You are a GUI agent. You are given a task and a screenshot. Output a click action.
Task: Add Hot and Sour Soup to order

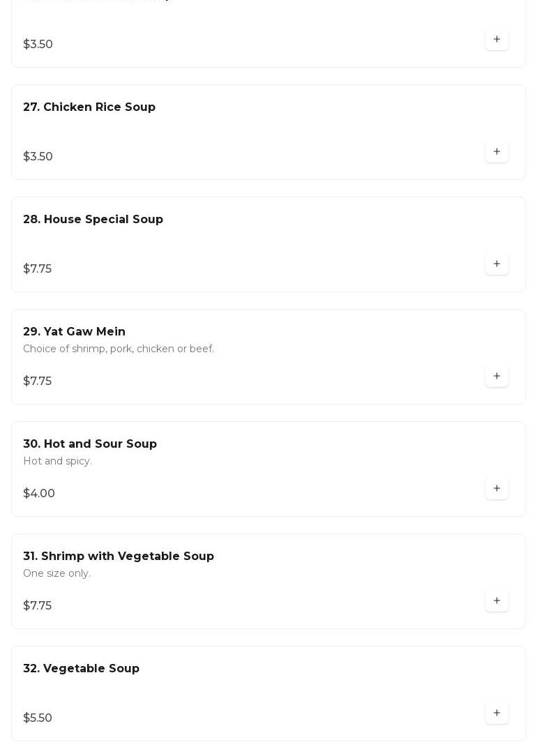[x=497, y=489]
